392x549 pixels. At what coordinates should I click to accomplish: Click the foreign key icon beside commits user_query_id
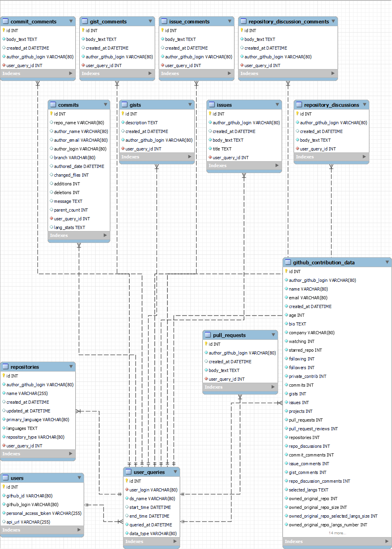coord(51,219)
